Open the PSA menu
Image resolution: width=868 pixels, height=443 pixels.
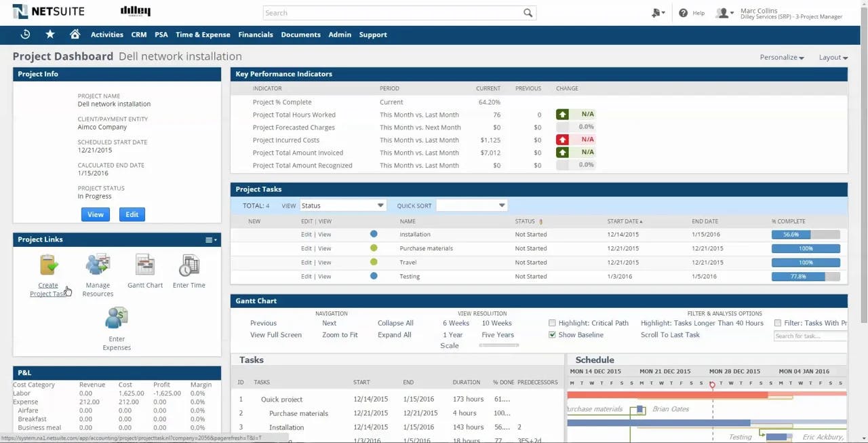tap(161, 35)
